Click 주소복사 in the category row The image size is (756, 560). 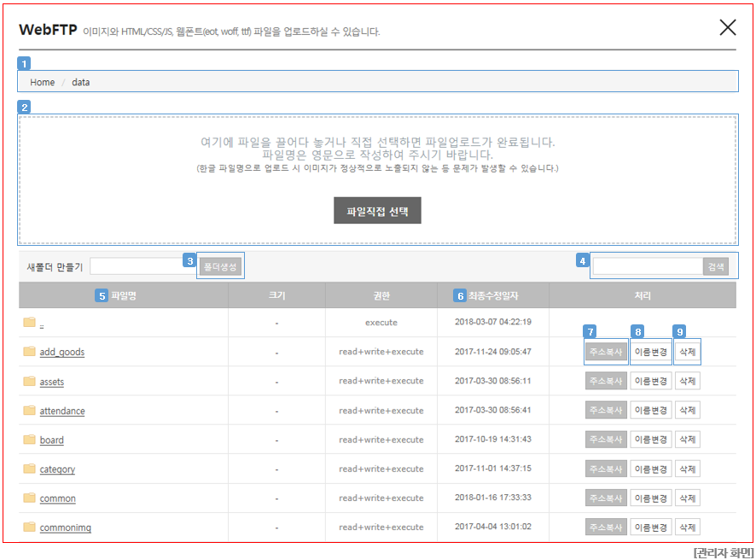pyautogui.click(x=606, y=469)
